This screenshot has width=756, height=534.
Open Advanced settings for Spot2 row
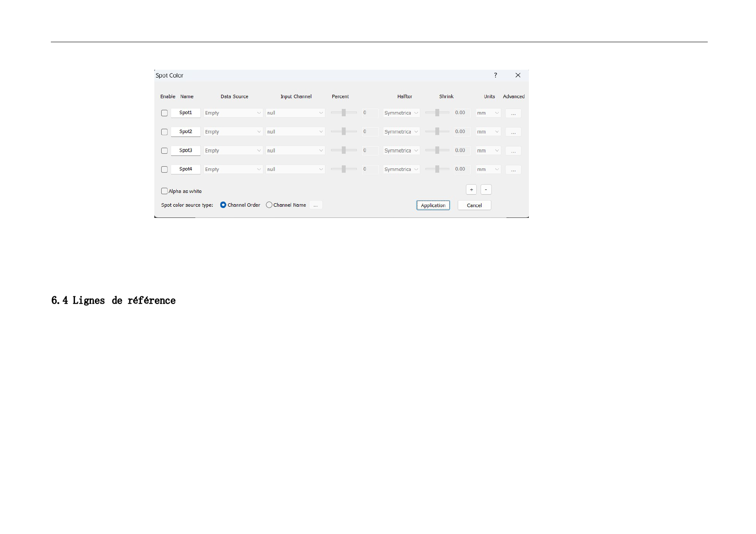coord(513,132)
